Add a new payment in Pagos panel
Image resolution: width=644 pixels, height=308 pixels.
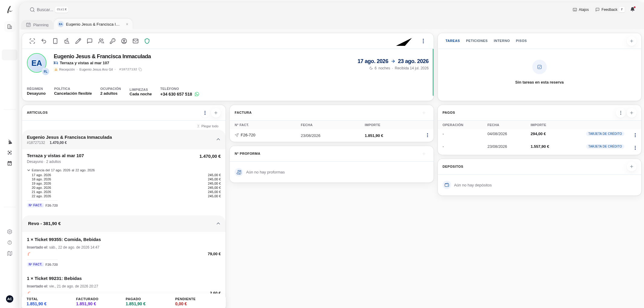(x=632, y=113)
